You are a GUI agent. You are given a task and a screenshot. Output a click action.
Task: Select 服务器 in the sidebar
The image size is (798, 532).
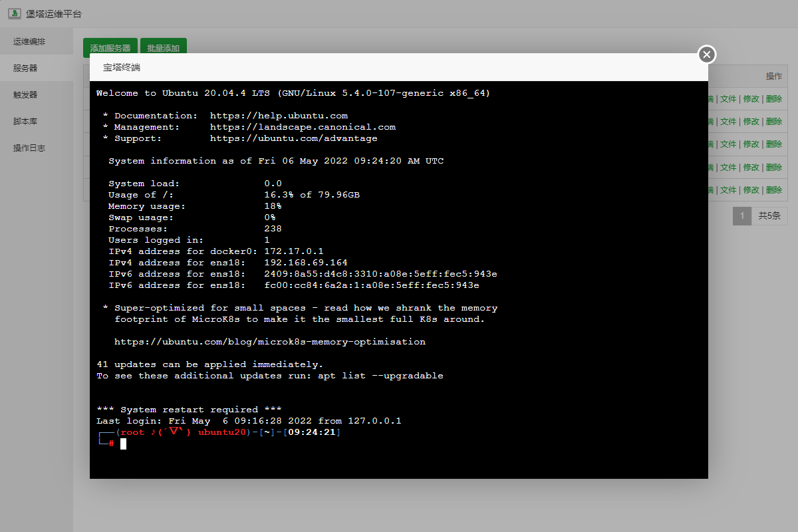tap(25, 68)
